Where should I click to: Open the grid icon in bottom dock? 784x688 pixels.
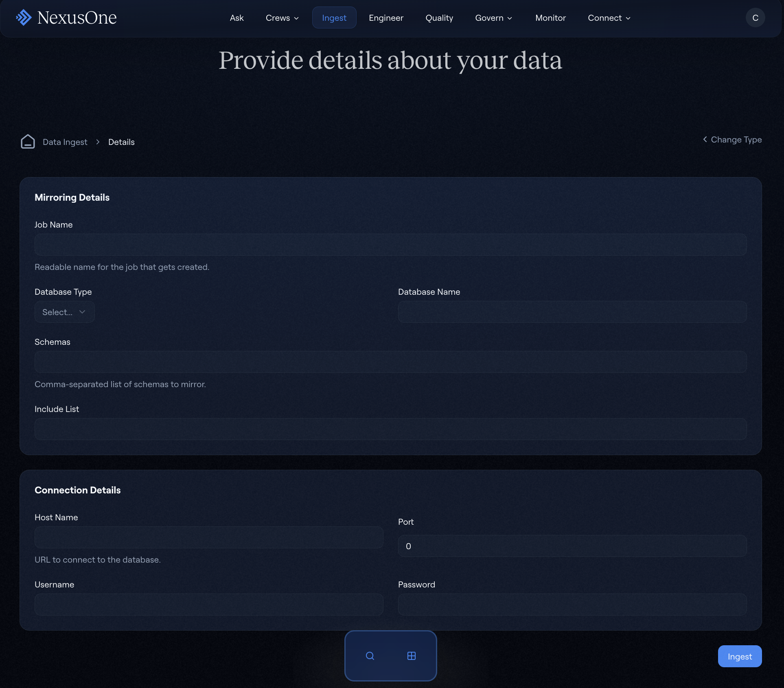(411, 656)
